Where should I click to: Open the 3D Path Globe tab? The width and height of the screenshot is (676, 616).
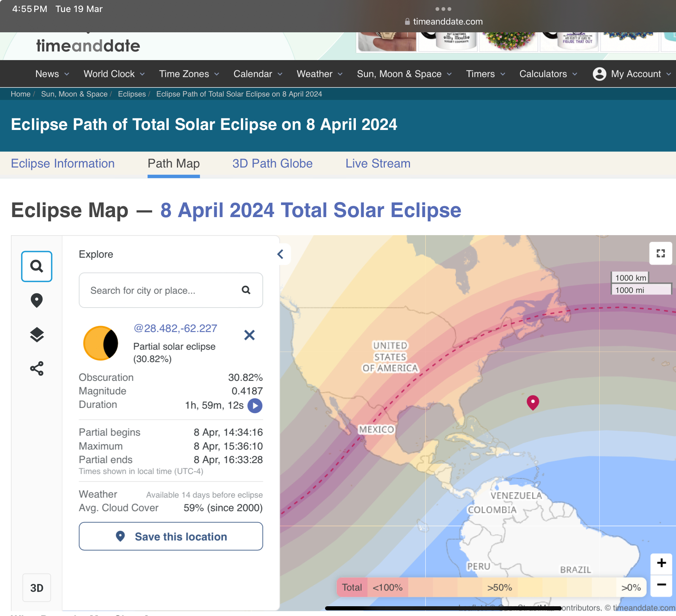pos(272,164)
